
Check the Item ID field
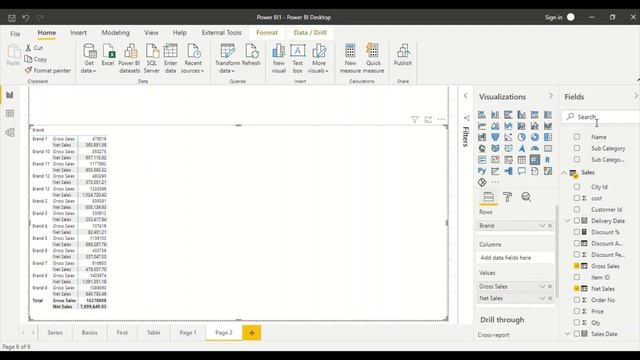[577, 277]
